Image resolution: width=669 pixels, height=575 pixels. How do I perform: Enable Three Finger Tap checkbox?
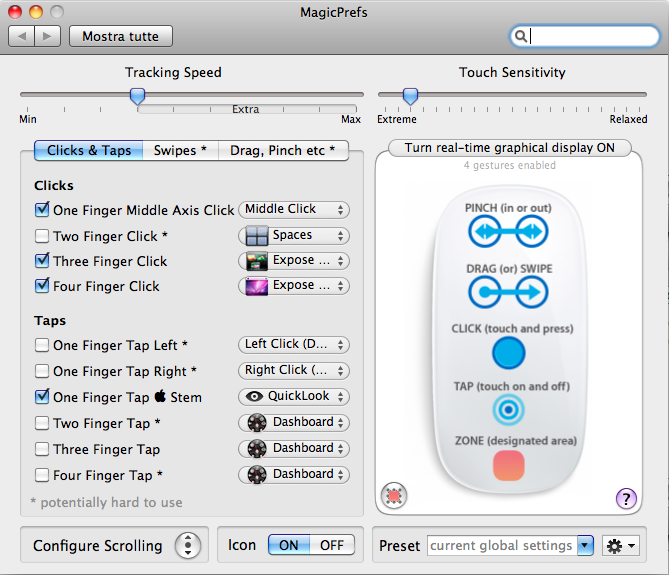coord(42,449)
